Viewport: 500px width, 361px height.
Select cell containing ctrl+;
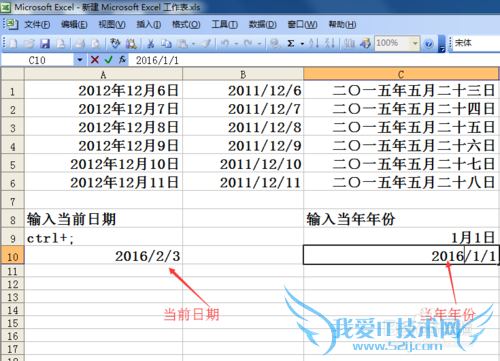(x=103, y=238)
